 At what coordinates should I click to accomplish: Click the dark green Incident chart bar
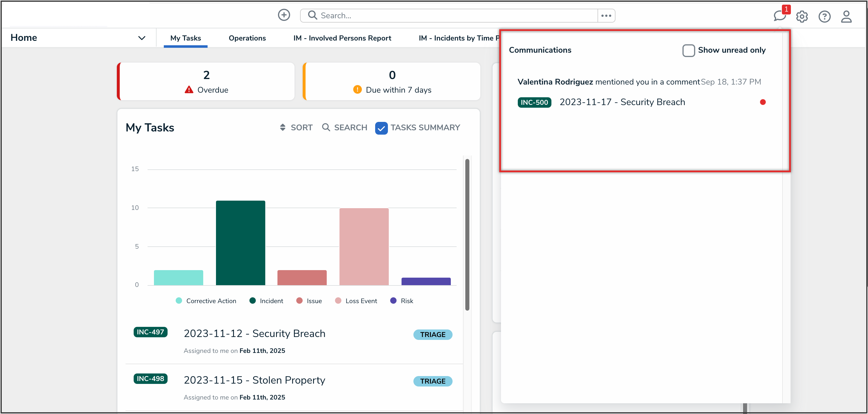[240, 242]
